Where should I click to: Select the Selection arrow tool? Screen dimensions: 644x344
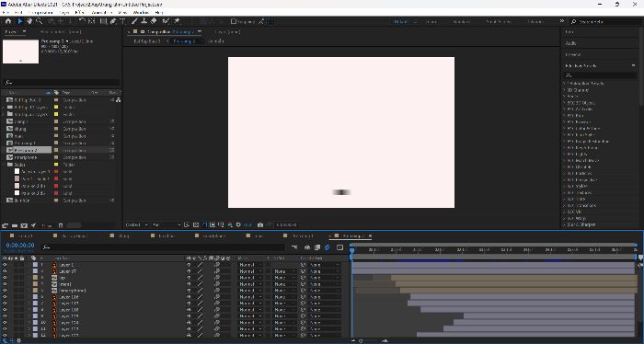coord(19,21)
